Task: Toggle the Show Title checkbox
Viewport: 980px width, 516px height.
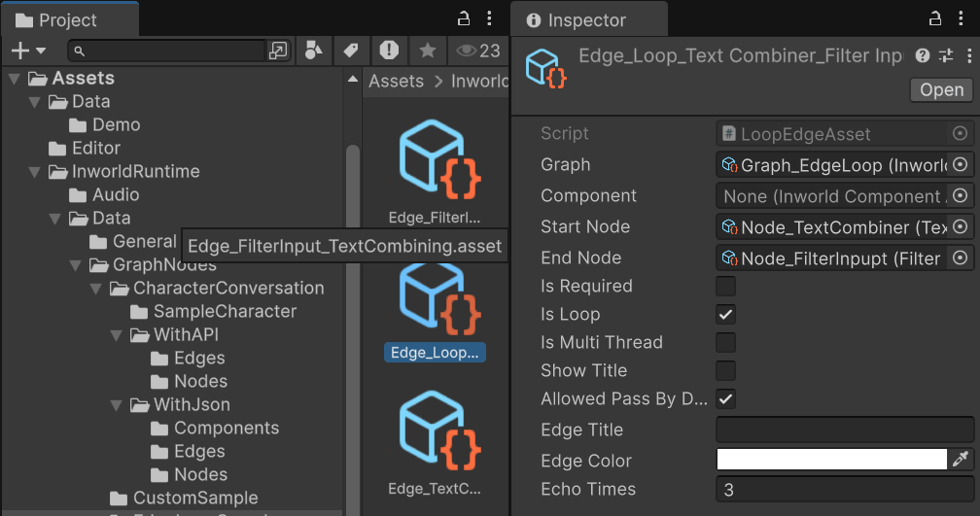Action: pyautogui.click(x=725, y=370)
